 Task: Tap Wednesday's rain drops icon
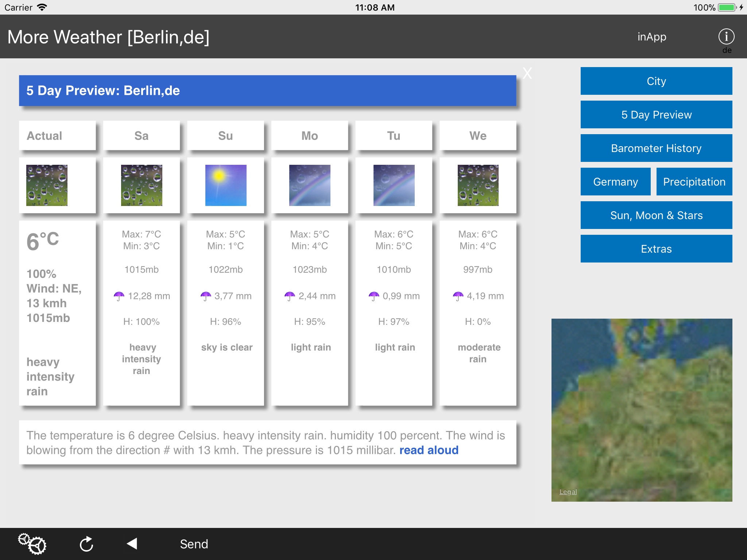pyautogui.click(x=478, y=185)
